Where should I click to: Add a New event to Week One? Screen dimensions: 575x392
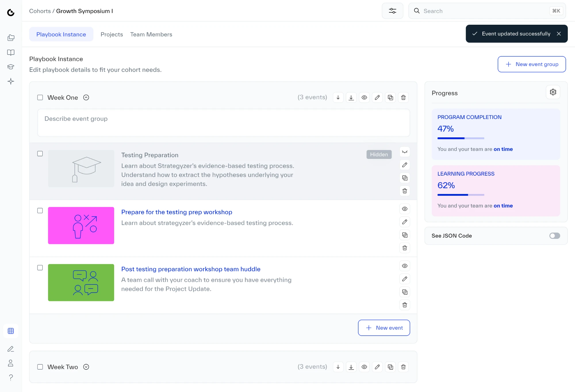[384, 328]
